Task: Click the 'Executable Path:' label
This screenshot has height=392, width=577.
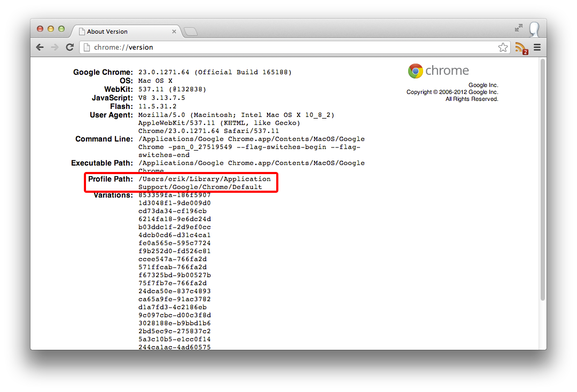Action: (x=102, y=163)
